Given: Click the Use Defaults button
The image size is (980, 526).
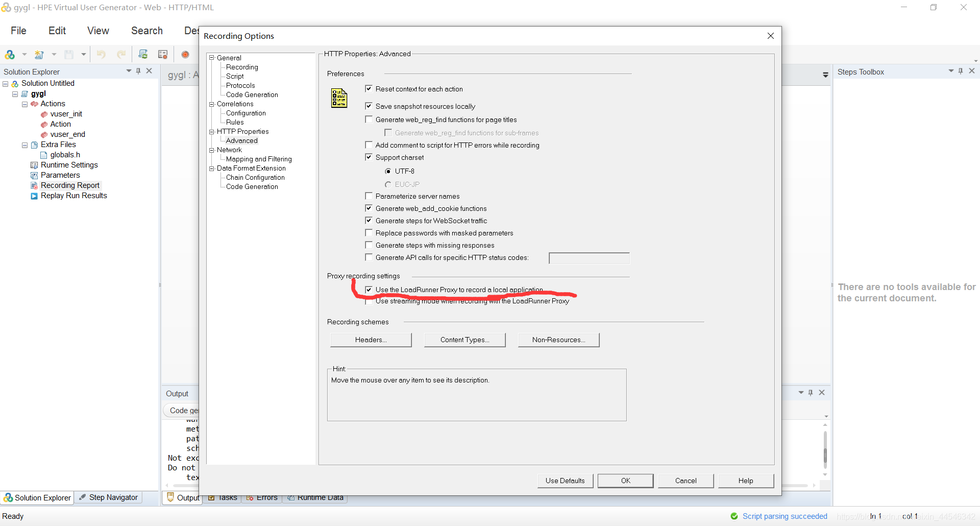Looking at the screenshot, I should pos(565,481).
